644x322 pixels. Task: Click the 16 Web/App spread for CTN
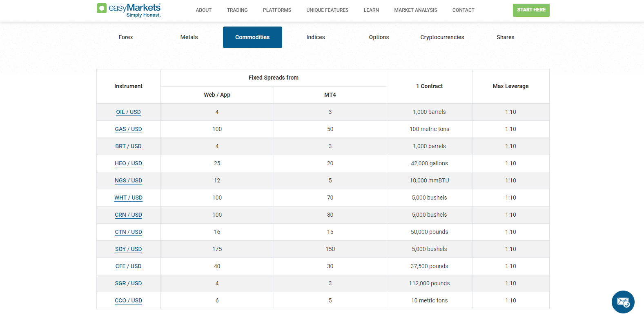click(x=217, y=232)
